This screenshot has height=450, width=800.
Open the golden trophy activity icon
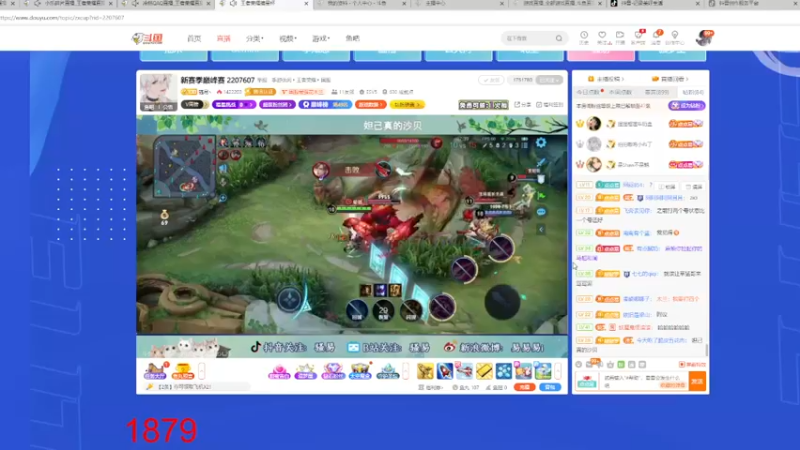(x=182, y=371)
